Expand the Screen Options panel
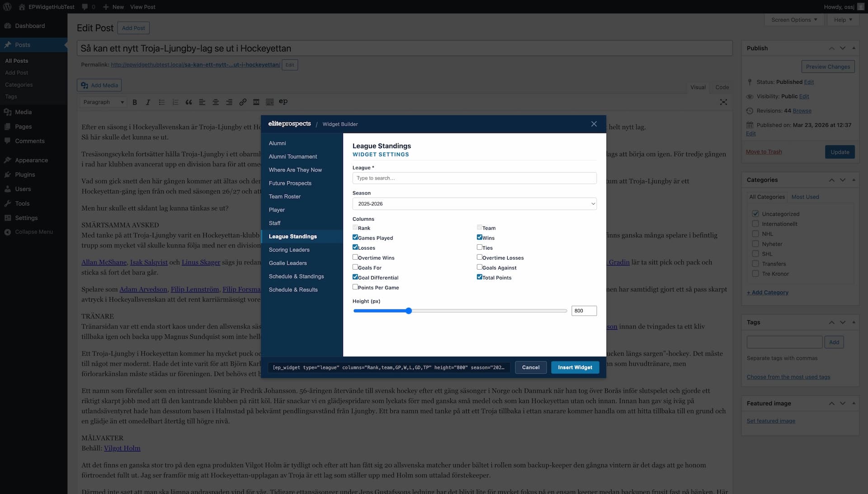This screenshot has width=868, height=494. [794, 20]
